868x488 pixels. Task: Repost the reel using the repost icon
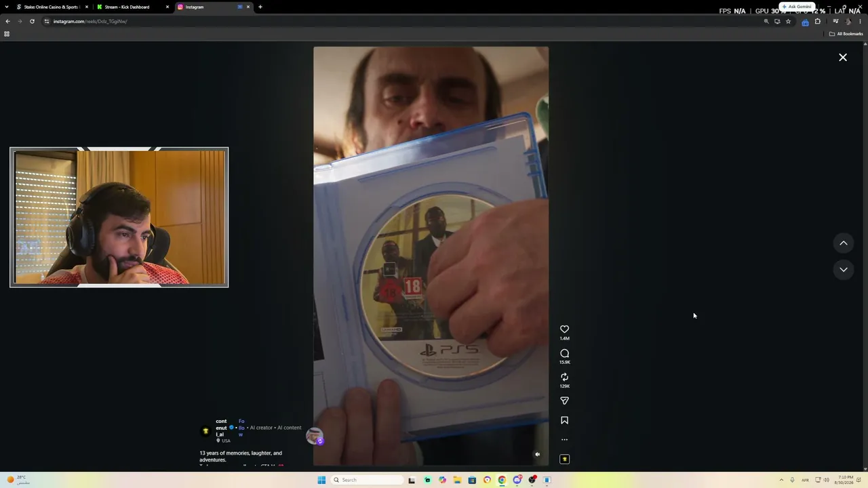click(x=564, y=377)
